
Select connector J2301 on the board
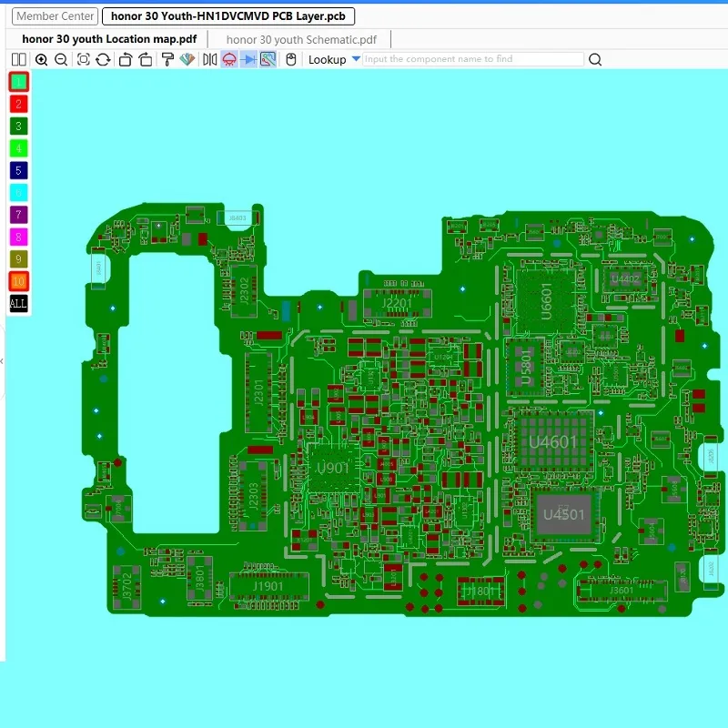click(258, 392)
